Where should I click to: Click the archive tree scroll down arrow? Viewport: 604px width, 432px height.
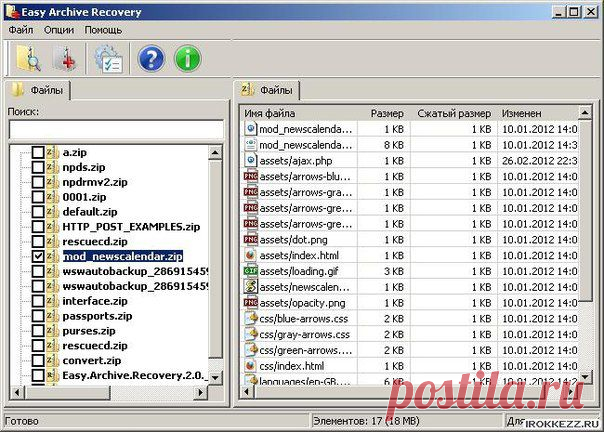(215, 377)
